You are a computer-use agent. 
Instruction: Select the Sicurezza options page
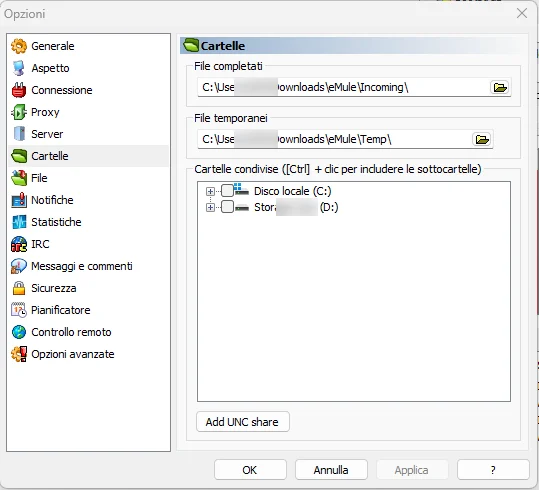pos(88,288)
